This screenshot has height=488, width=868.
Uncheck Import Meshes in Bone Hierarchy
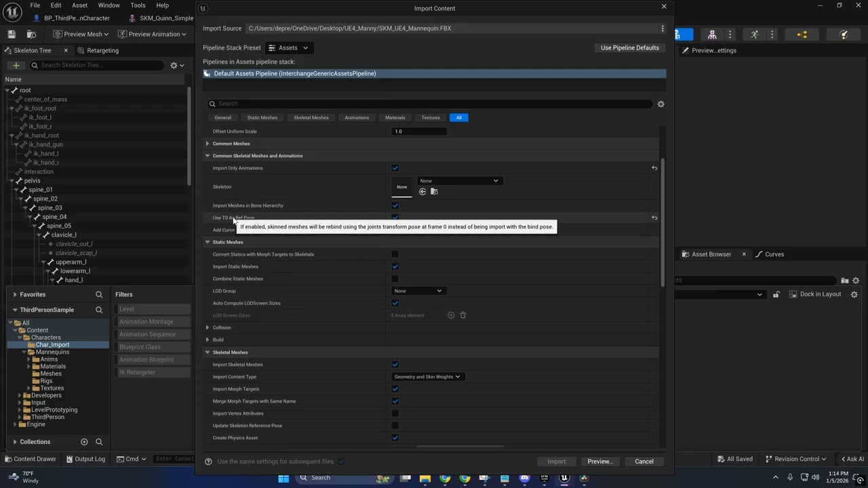coord(395,205)
